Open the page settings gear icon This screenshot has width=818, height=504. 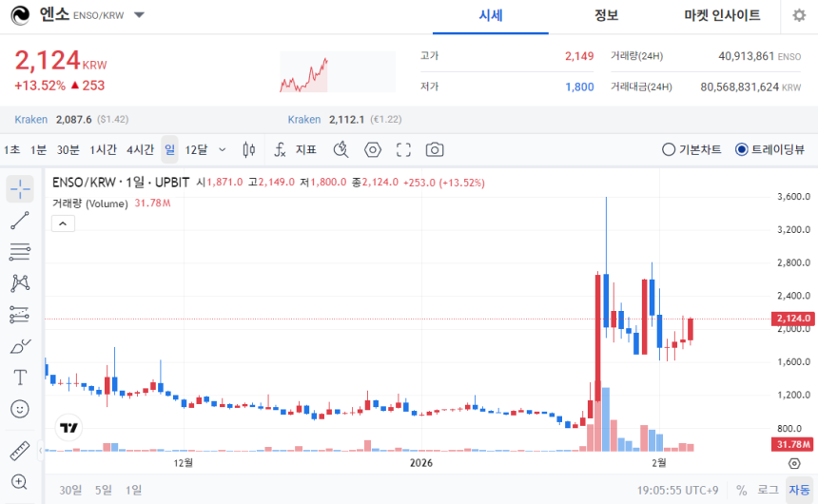point(799,15)
